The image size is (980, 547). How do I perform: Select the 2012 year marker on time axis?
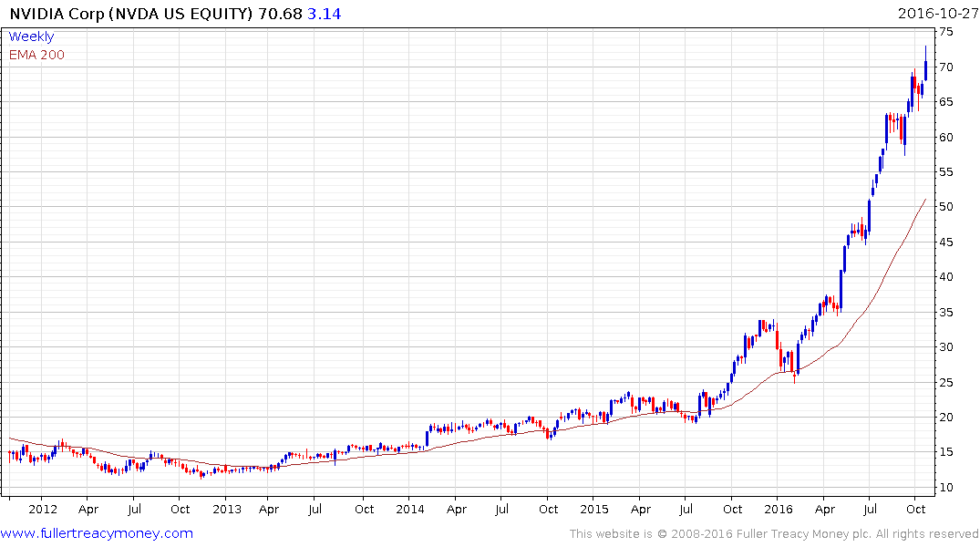[42, 509]
